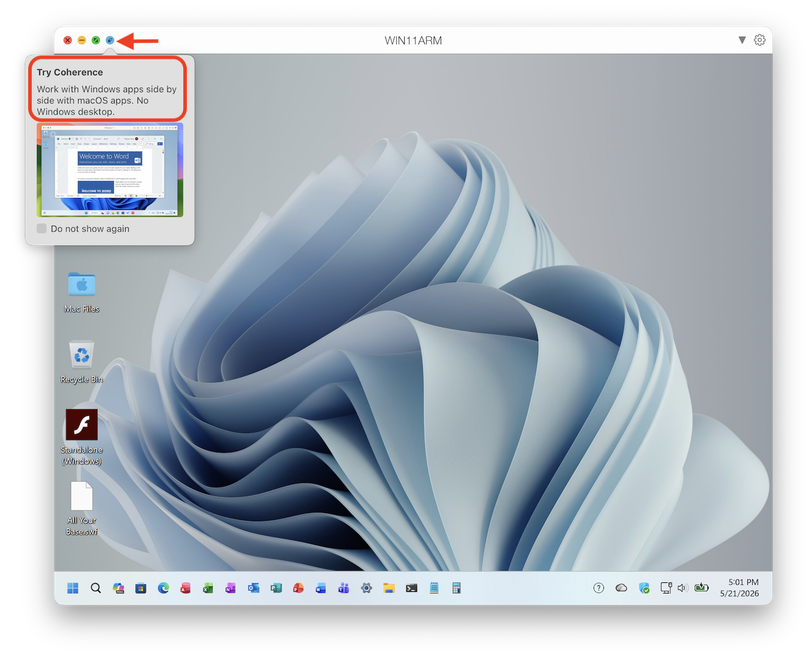This screenshot has width=812, height=657.
Task: Launch OneNote from taskbar
Action: 231,588
